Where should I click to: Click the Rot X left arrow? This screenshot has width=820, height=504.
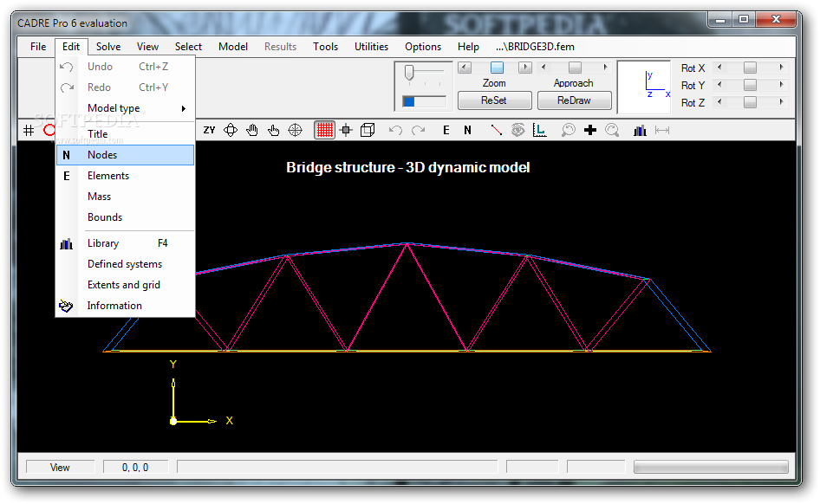pyautogui.click(x=719, y=68)
